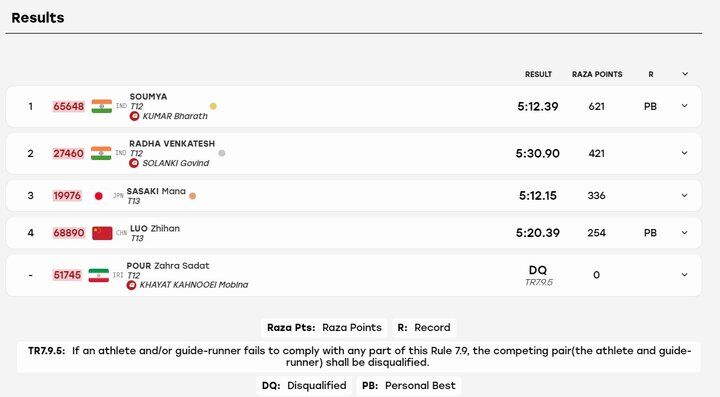Expand all rows with header chevron

point(685,74)
